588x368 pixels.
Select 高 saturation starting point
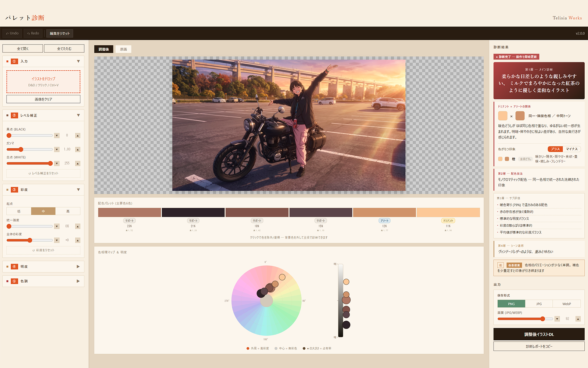coord(68,211)
